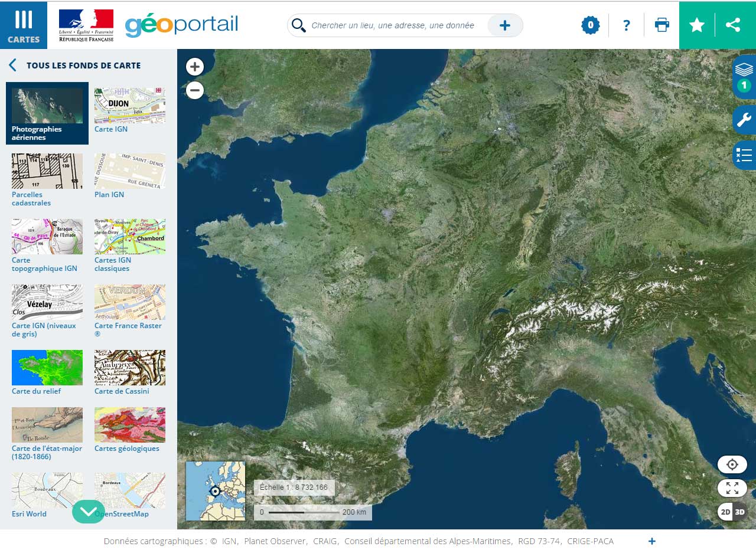Click the print icon
The height and width of the screenshot is (553, 756).
[x=662, y=25]
